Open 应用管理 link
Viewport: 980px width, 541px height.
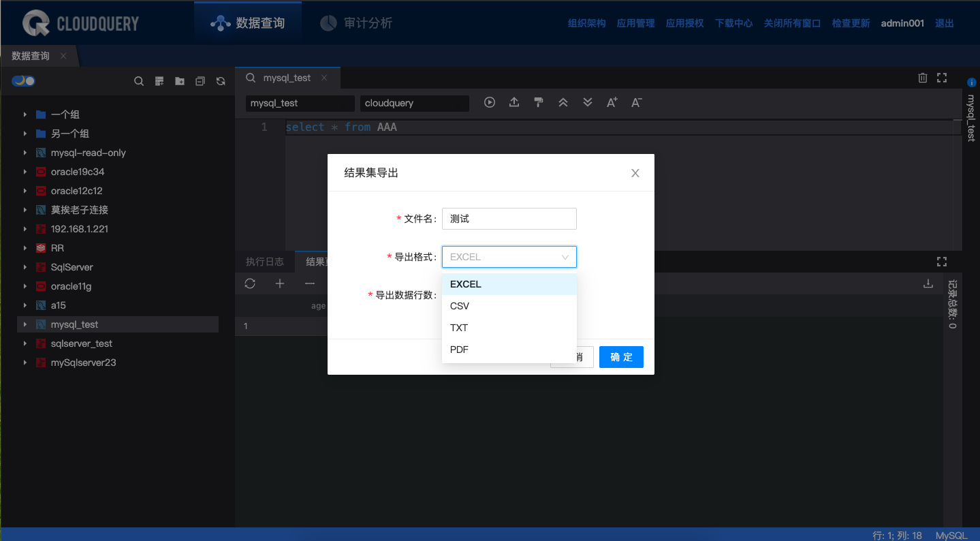(x=636, y=23)
